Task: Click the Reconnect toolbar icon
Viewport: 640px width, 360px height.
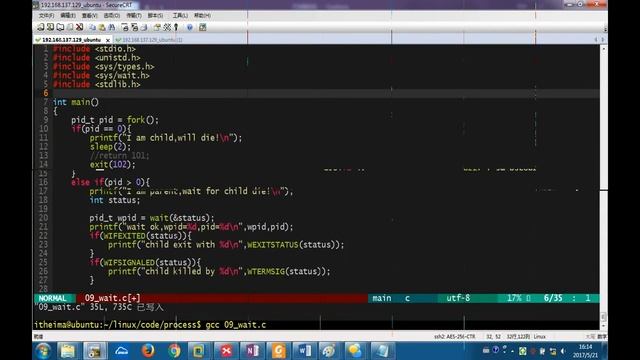Action: [x=70, y=27]
